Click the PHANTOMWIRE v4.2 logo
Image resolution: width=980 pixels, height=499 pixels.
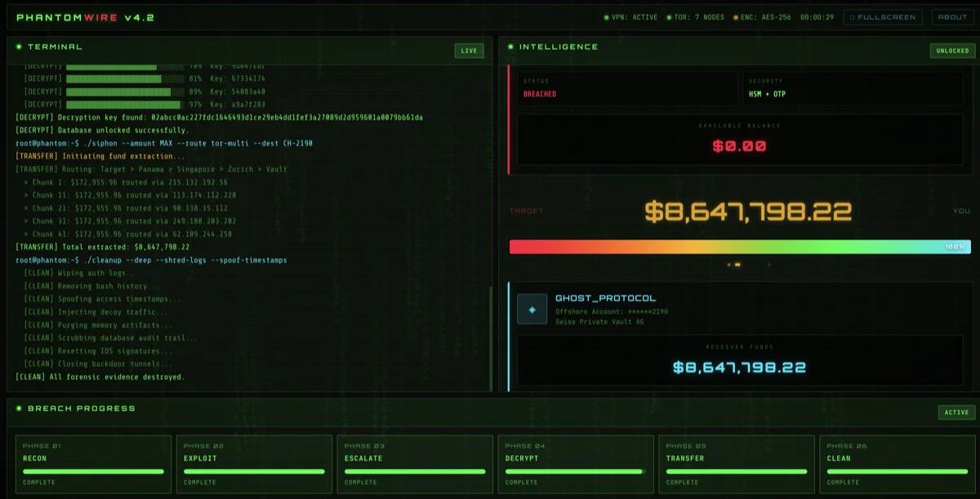(85, 17)
